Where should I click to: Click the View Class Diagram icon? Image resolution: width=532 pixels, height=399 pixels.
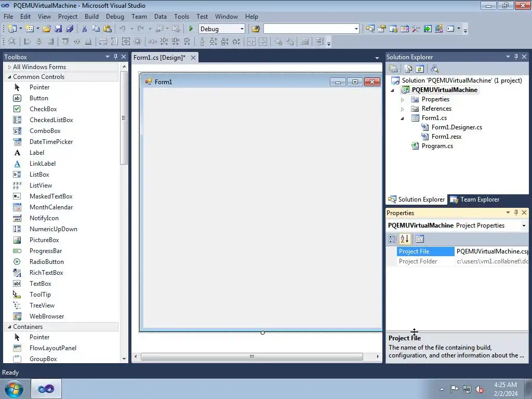coord(435,69)
